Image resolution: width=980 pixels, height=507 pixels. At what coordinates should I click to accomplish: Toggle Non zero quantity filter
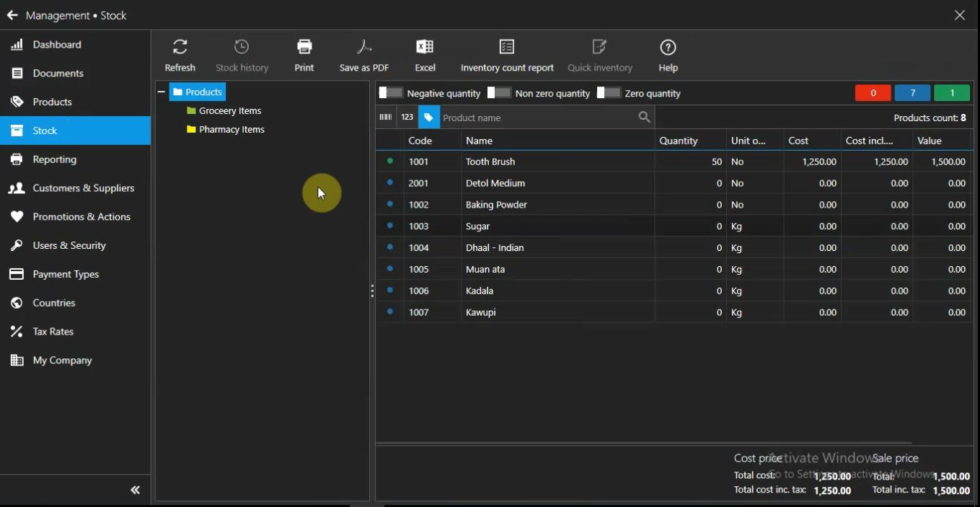point(499,93)
